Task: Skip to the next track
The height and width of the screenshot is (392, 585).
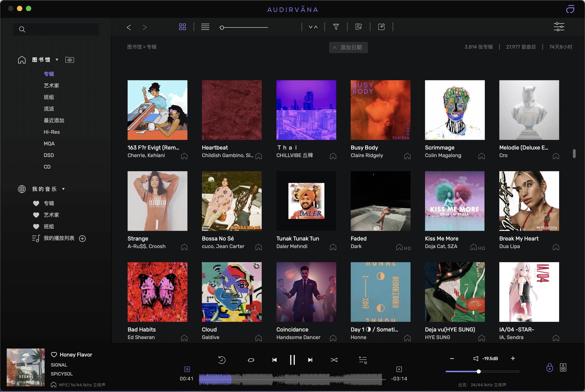Action: tap(310, 360)
